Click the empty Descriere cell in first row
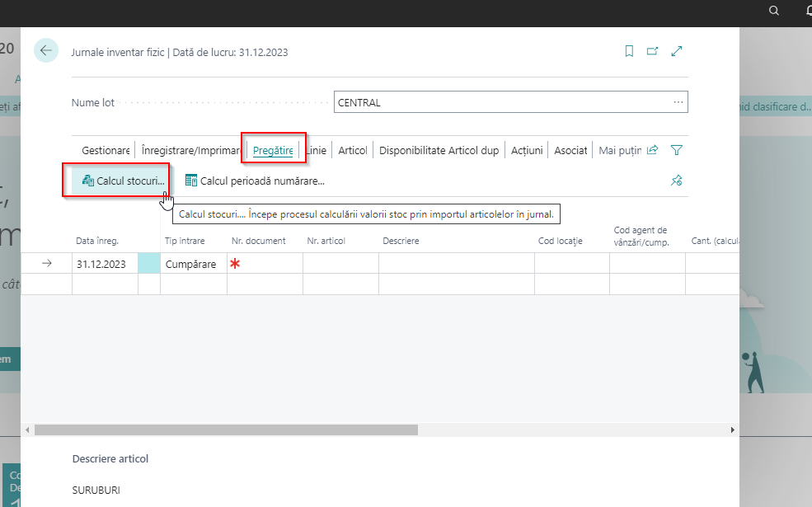This screenshot has width=812, height=507. 457,264
